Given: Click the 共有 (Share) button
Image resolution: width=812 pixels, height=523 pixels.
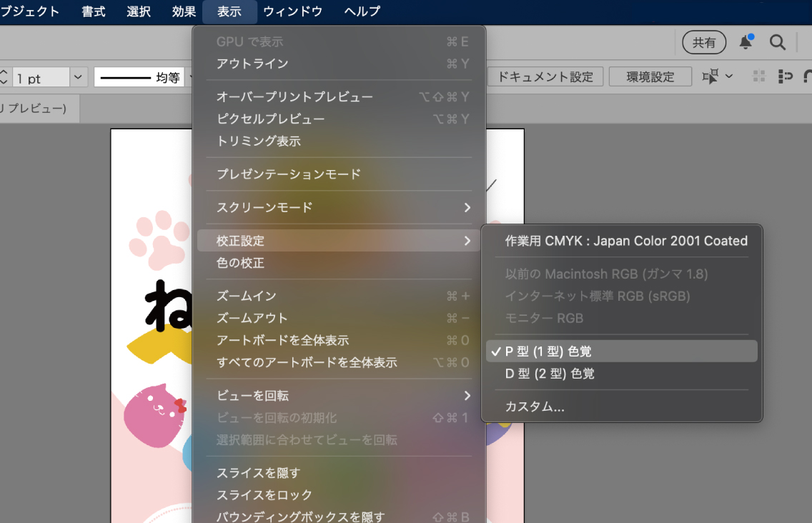Looking at the screenshot, I should pyautogui.click(x=703, y=43).
